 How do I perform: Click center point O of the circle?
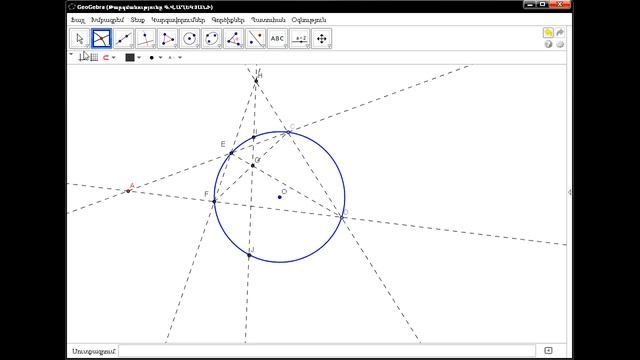tap(280, 197)
